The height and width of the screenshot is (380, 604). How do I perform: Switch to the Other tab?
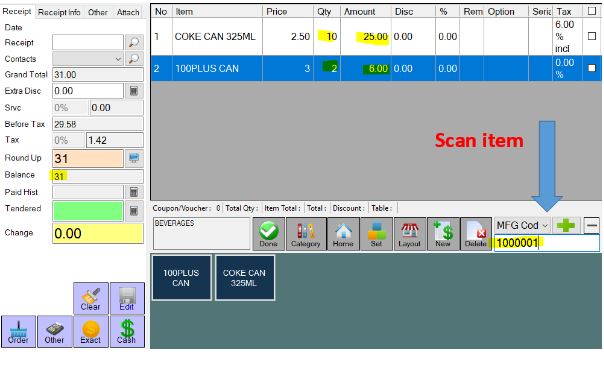97,12
